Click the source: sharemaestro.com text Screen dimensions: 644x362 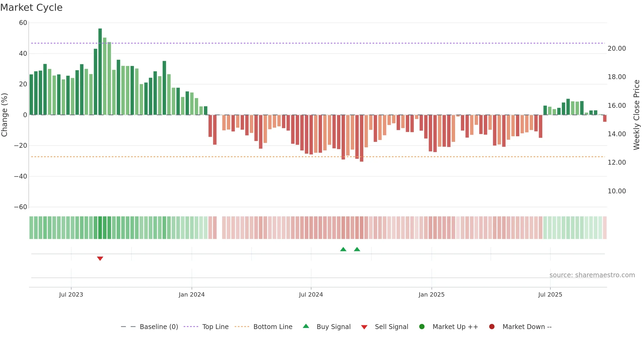tap(592, 275)
